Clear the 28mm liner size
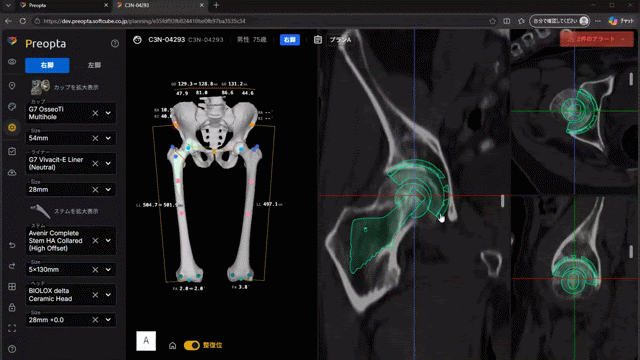The image size is (640, 360). (95, 189)
